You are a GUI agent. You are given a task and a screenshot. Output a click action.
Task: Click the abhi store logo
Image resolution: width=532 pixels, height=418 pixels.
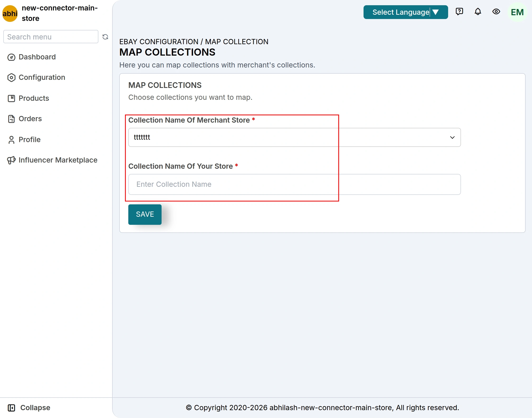pyautogui.click(x=10, y=13)
